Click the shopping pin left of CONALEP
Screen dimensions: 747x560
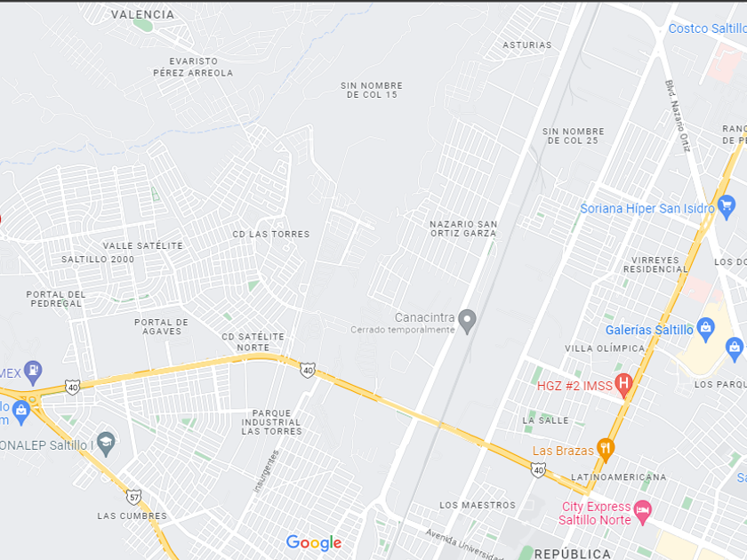[x=21, y=412]
